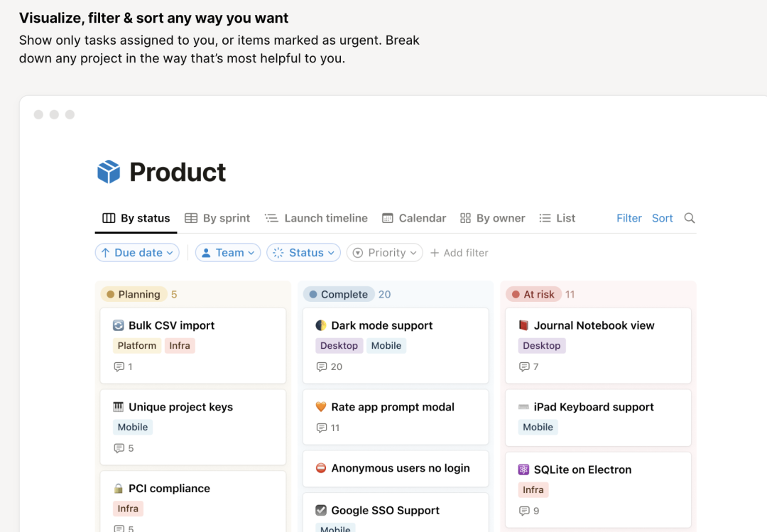
Task: Click the Anonymous users no-entry icon
Action: point(321,468)
